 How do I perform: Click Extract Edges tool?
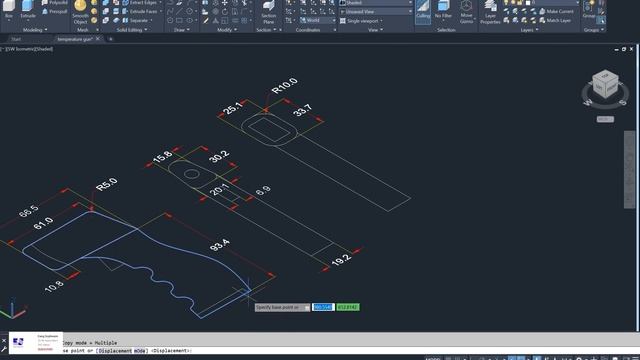pyautogui.click(x=139, y=2)
